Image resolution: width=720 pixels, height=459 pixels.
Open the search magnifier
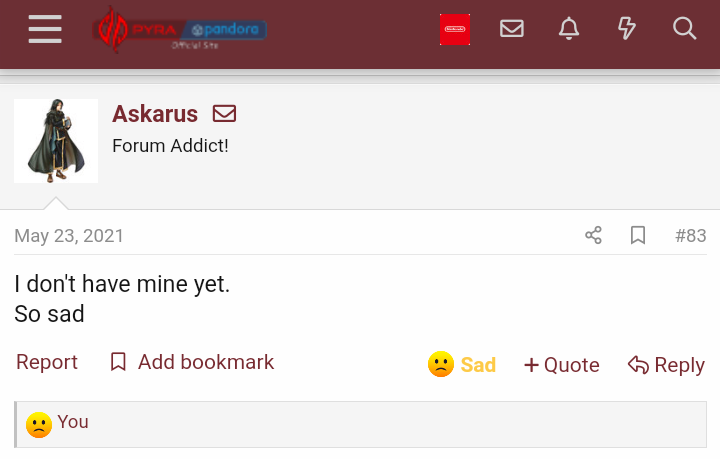(685, 29)
